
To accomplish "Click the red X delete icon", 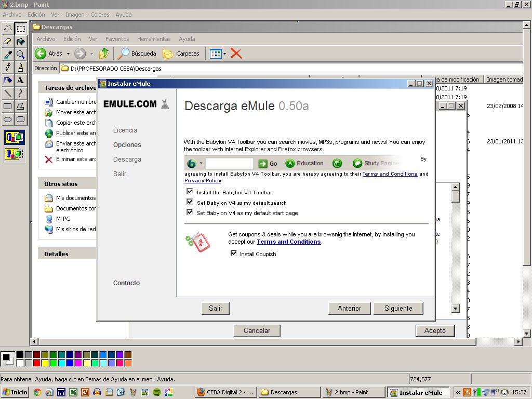I will pos(236,54).
